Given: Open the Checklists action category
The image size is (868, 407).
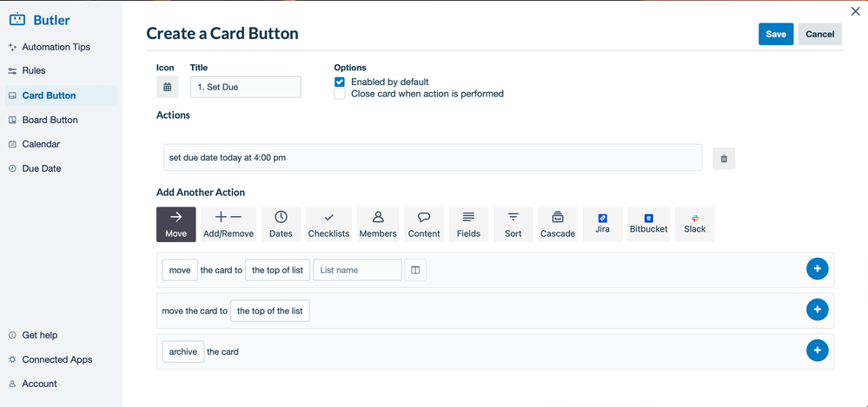Looking at the screenshot, I should (x=328, y=225).
